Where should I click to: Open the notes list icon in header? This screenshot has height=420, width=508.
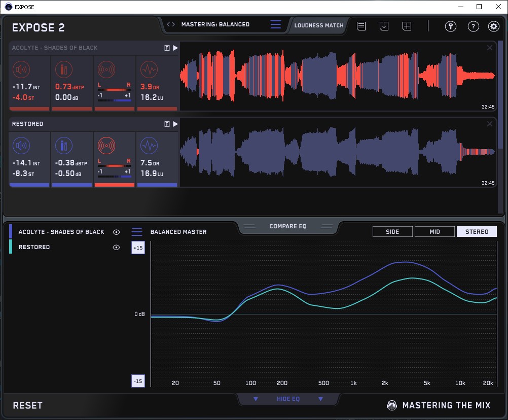click(361, 26)
